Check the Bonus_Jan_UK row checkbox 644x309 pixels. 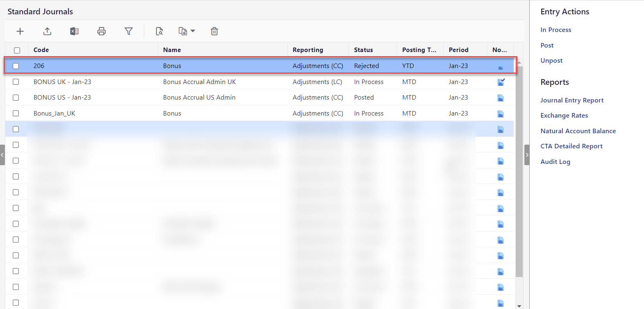click(16, 113)
